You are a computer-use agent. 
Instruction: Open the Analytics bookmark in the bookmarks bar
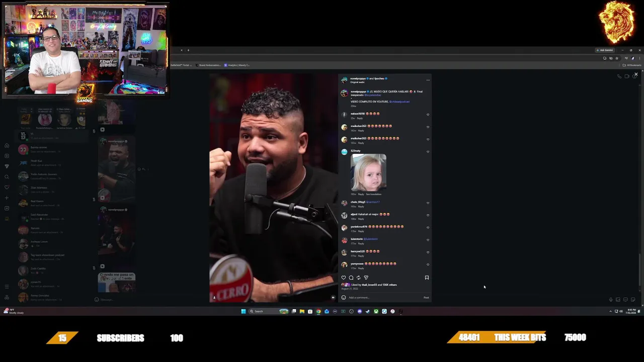point(237,65)
